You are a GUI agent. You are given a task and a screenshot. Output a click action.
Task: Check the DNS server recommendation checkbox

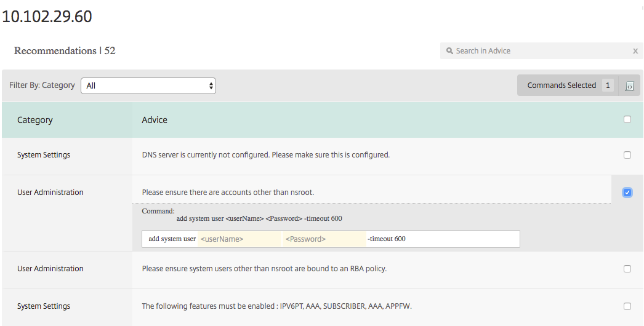click(x=627, y=155)
